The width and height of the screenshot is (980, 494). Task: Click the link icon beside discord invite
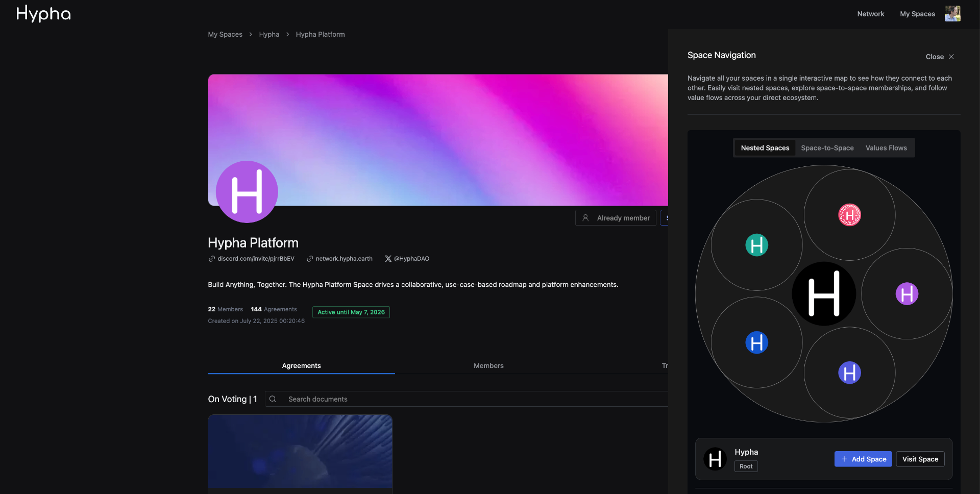pyautogui.click(x=211, y=259)
